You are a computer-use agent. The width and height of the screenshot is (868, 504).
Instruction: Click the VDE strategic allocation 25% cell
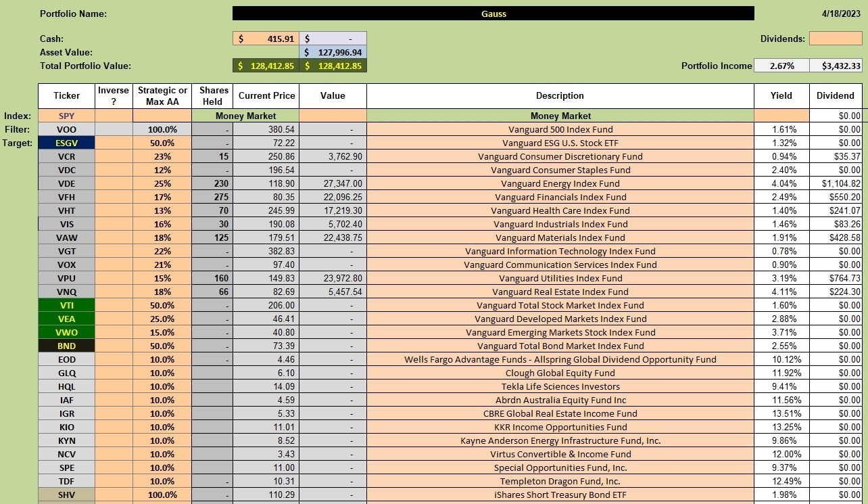tap(162, 183)
